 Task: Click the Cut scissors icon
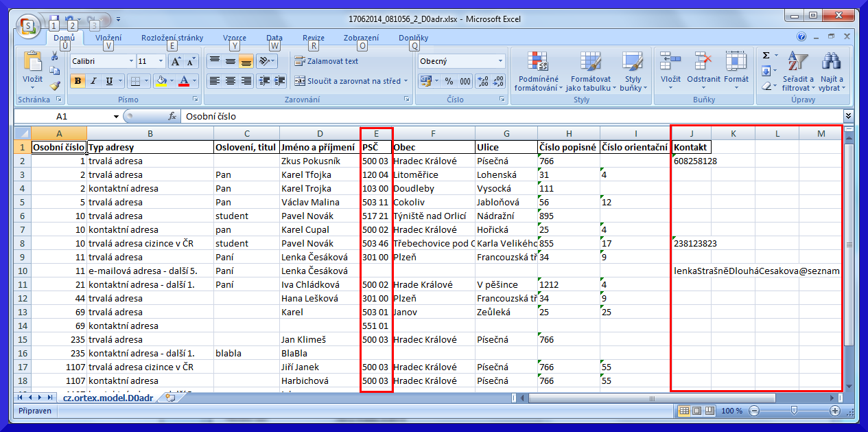(55, 56)
